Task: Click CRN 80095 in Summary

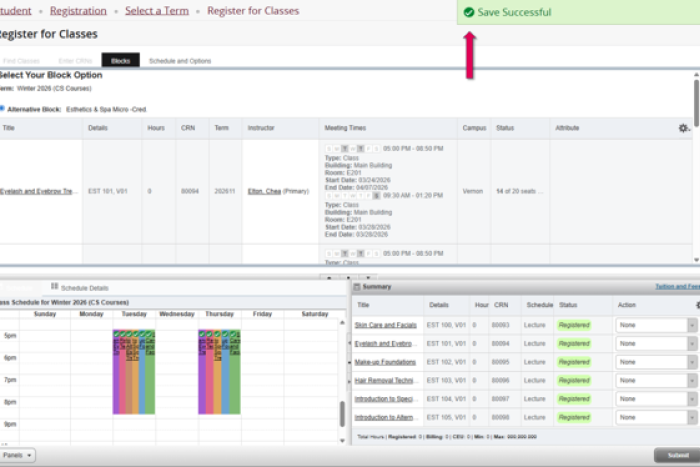Action: click(500, 362)
